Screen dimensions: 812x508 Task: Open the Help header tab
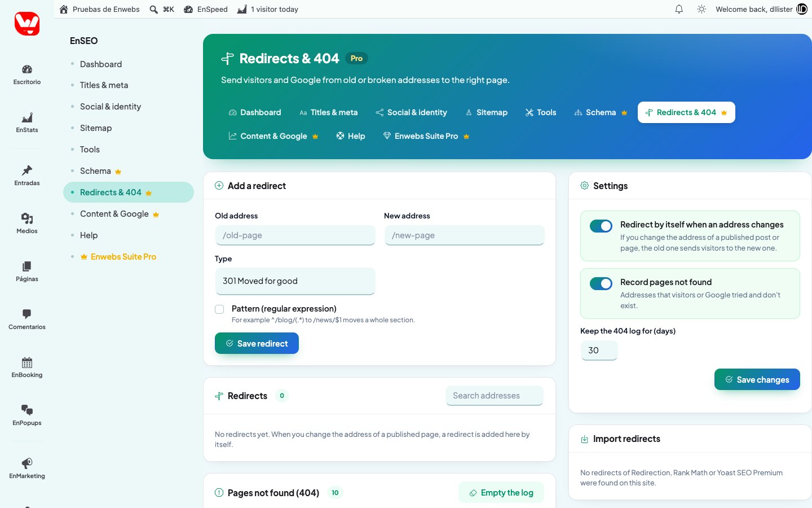[351, 136]
